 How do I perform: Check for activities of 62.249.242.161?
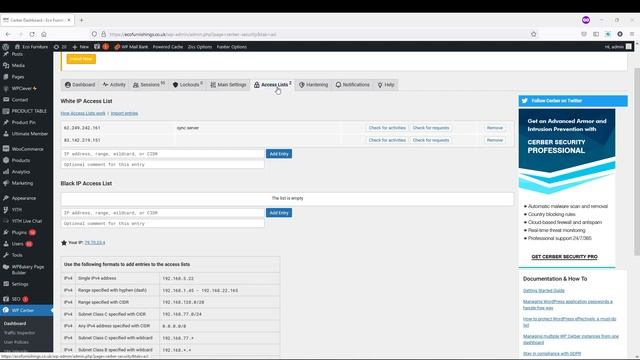tap(387, 128)
